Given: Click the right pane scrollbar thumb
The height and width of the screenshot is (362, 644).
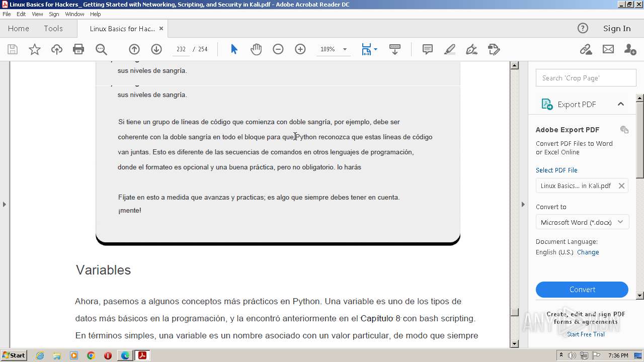Looking at the screenshot, I should point(640,139).
